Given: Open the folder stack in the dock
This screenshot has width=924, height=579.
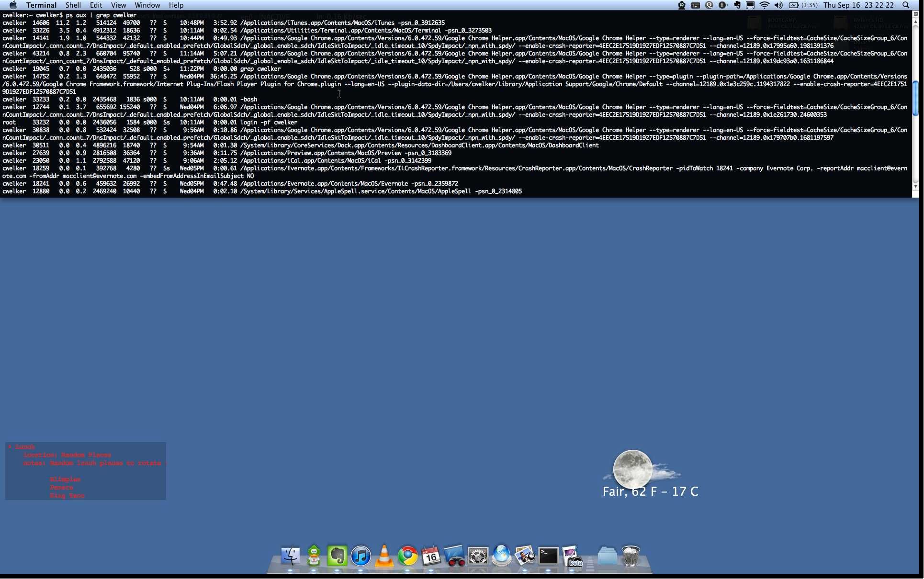Looking at the screenshot, I should 607,556.
